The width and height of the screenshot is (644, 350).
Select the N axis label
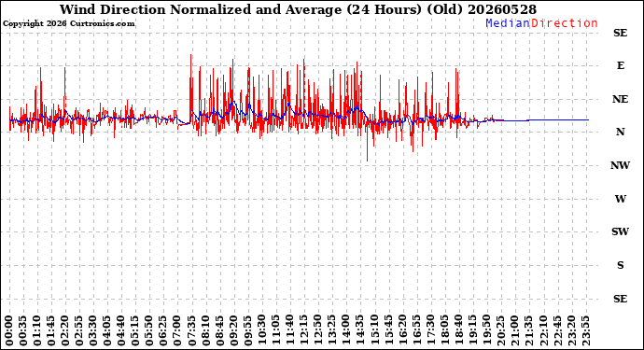coord(620,132)
